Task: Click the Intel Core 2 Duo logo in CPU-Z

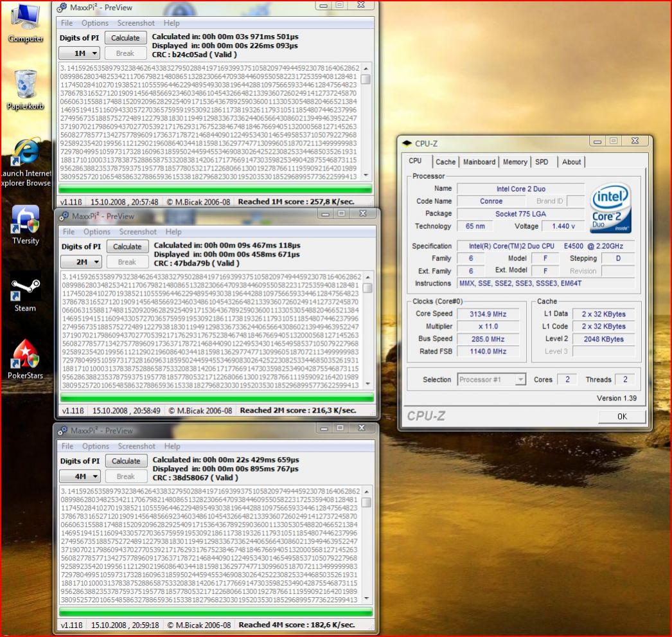Action: pos(610,208)
